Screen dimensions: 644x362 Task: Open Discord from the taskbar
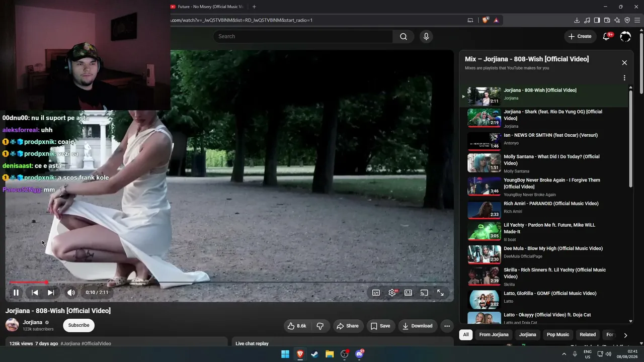click(359, 354)
